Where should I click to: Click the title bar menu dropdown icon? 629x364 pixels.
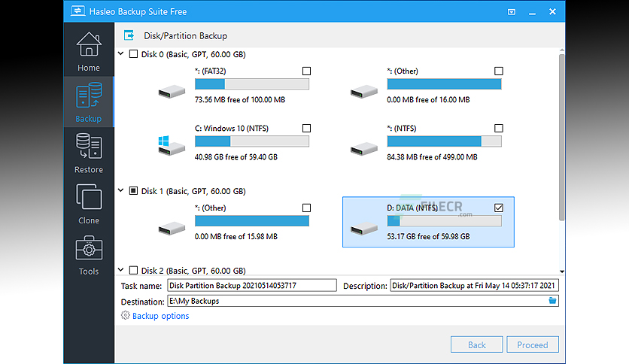pyautogui.click(x=512, y=12)
